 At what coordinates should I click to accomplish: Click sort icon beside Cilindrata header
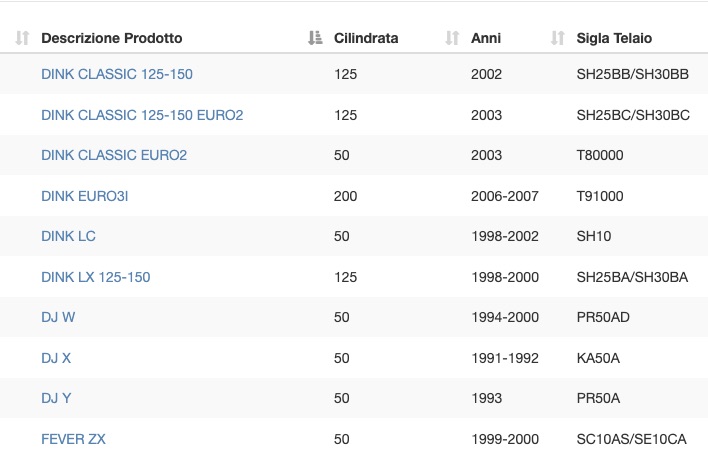(x=315, y=38)
